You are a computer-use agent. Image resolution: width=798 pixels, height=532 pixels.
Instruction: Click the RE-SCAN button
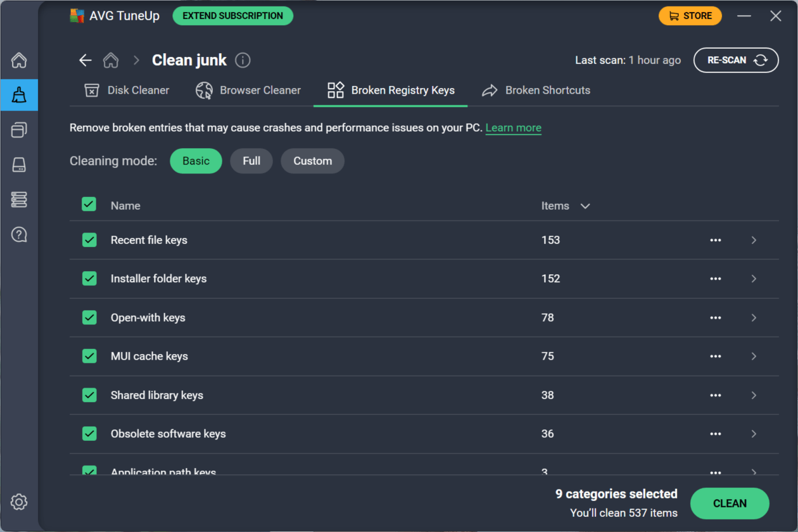(x=736, y=60)
